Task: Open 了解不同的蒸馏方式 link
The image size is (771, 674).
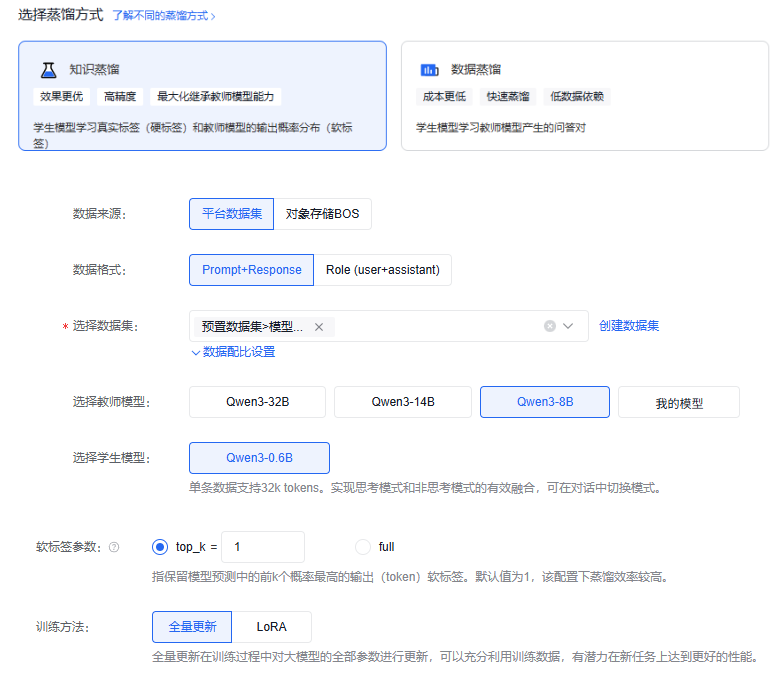Action: click(x=164, y=16)
